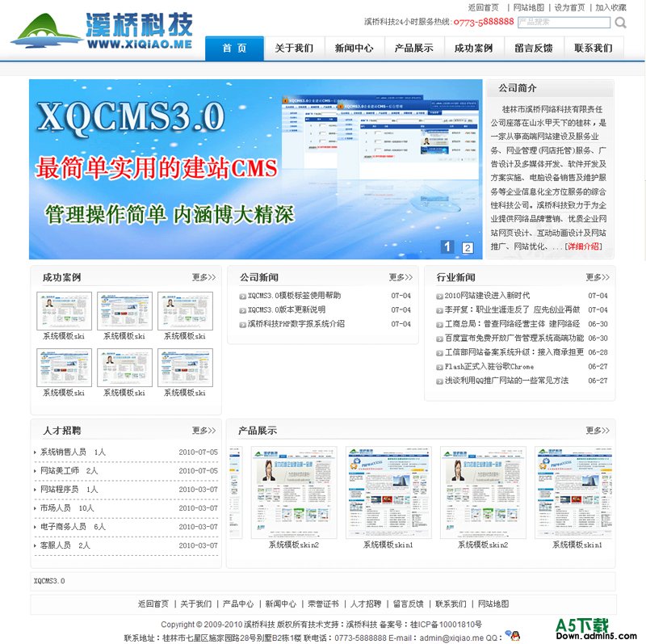The width and height of the screenshot is (646, 644).
Task: Open news 2010网站建设进入新时代
Action: tap(487, 296)
